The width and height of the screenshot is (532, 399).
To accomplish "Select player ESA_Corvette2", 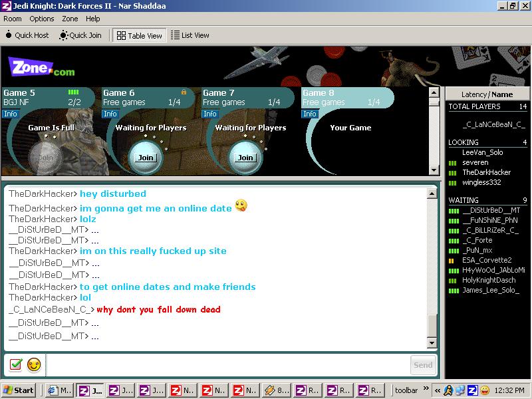I will tap(487, 260).
